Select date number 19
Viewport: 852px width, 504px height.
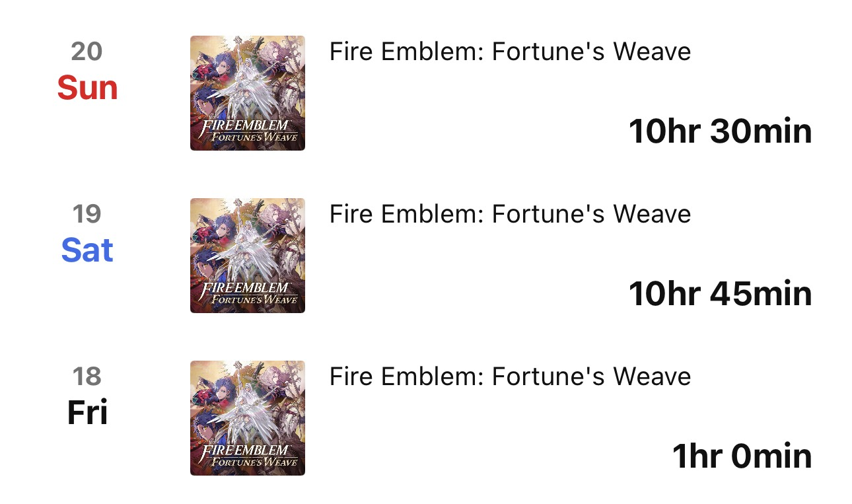pyautogui.click(x=87, y=213)
